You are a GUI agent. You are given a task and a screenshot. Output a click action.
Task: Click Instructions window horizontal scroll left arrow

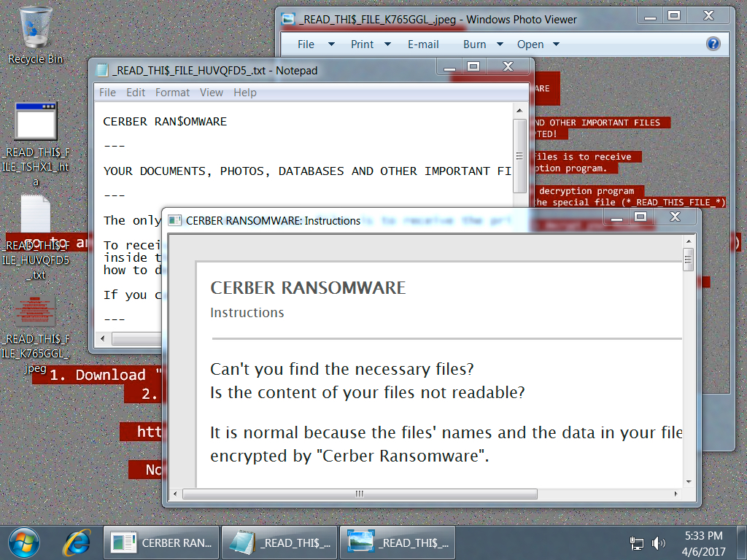[x=175, y=494]
